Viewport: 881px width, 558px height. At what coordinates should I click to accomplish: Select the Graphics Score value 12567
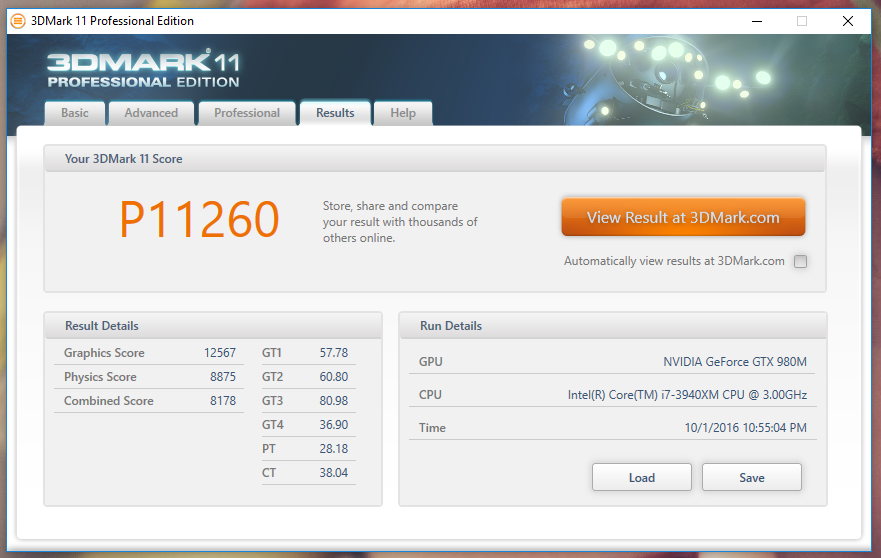tap(220, 353)
